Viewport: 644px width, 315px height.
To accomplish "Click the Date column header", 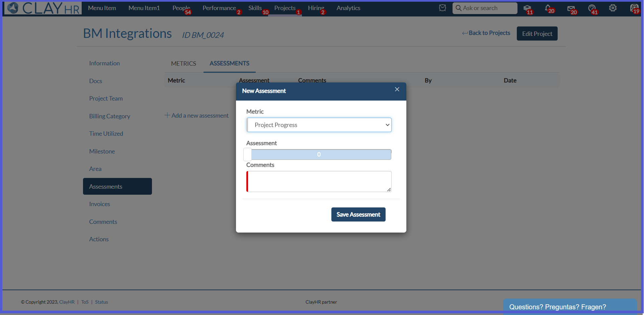I will pyautogui.click(x=510, y=80).
